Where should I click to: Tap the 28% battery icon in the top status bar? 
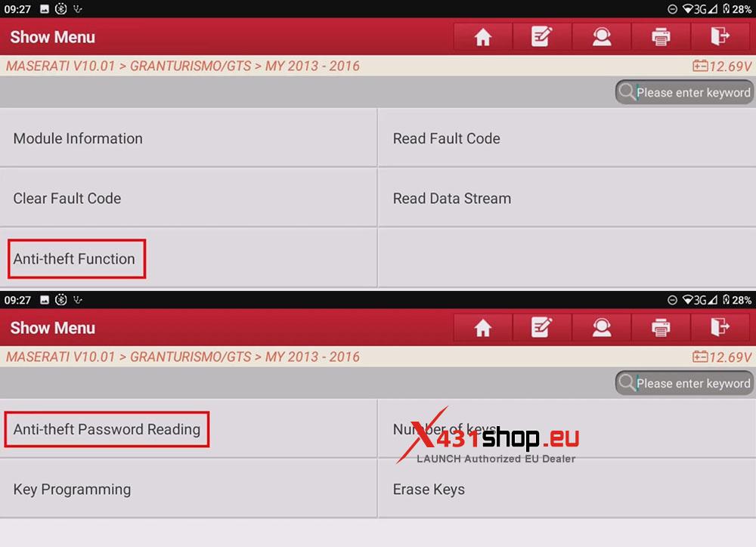coord(726,8)
